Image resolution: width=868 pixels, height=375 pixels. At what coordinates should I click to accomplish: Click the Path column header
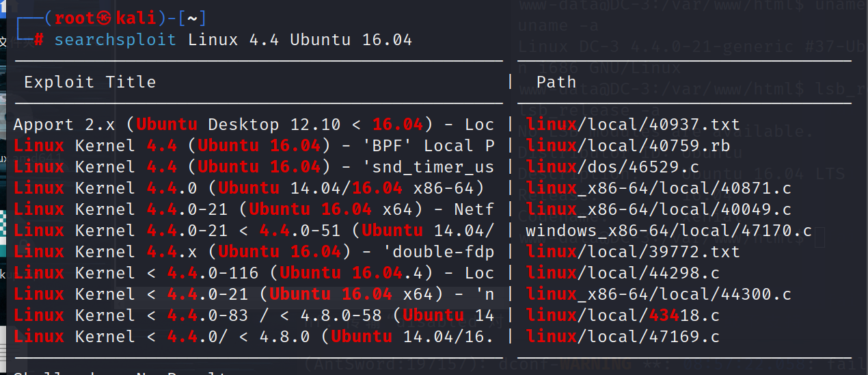(x=556, y=83)
